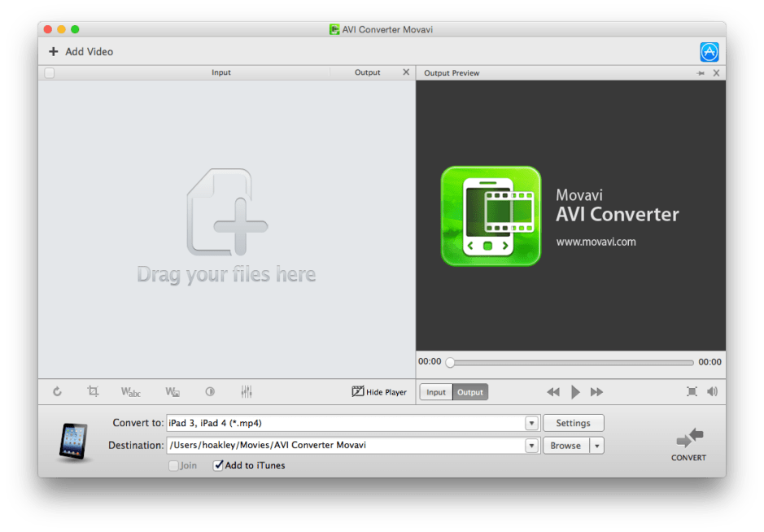The height and width of the screenshot is (532, 764).
Task: Switch the preview to the Input tab
Action: point(435,391)
